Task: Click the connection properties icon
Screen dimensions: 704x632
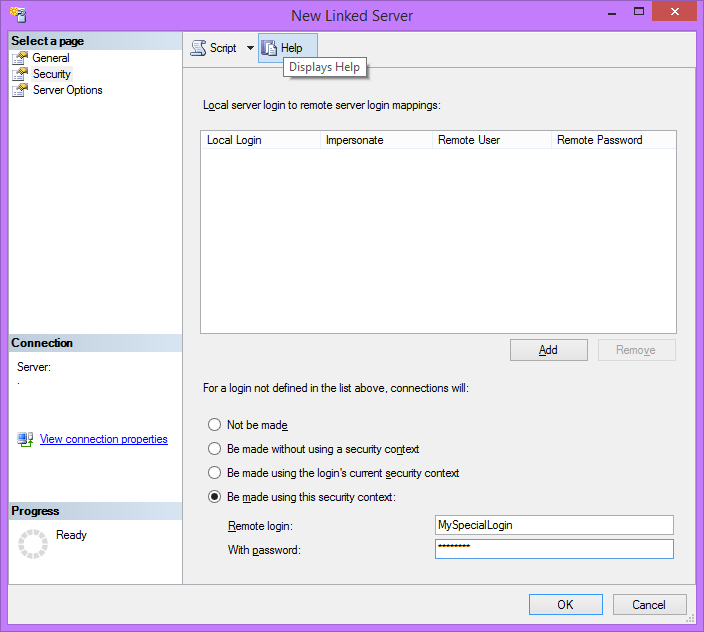Action: point(25,439)
